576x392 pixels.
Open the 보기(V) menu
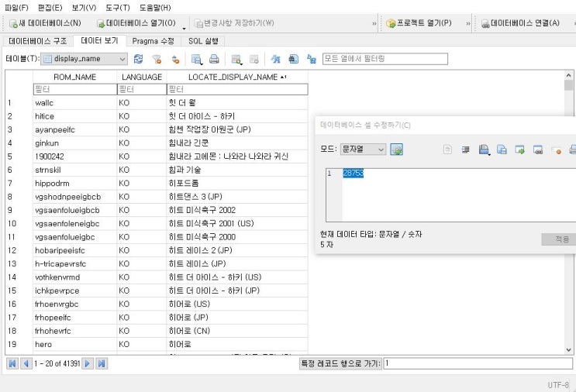coord(84,7)
